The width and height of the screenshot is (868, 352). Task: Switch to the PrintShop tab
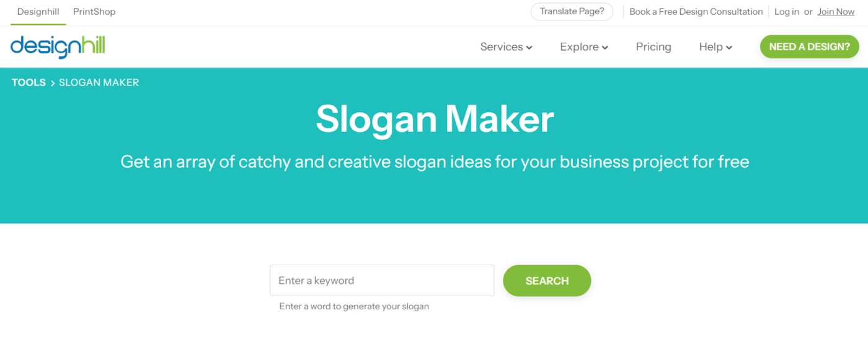[94, 12]
